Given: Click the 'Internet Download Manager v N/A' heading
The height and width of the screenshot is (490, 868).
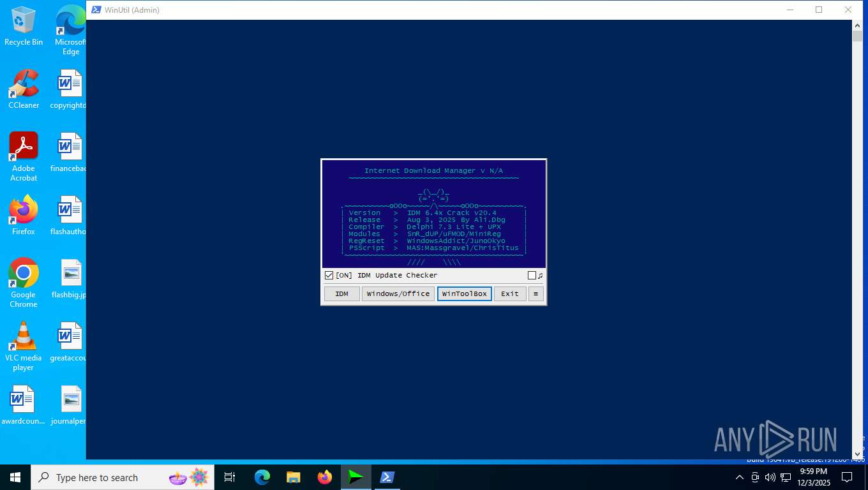Looking at the screenshot, I should click(433, 171).
